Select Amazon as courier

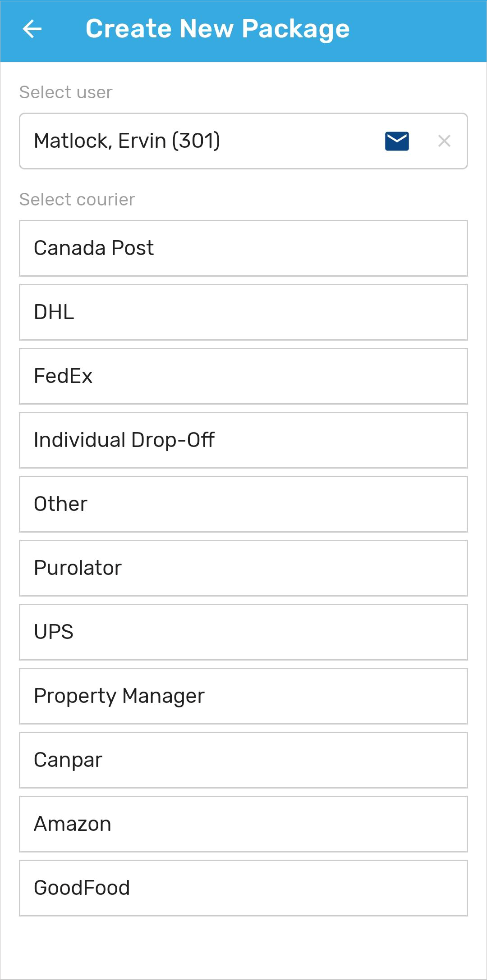click(x=243, y=824)
